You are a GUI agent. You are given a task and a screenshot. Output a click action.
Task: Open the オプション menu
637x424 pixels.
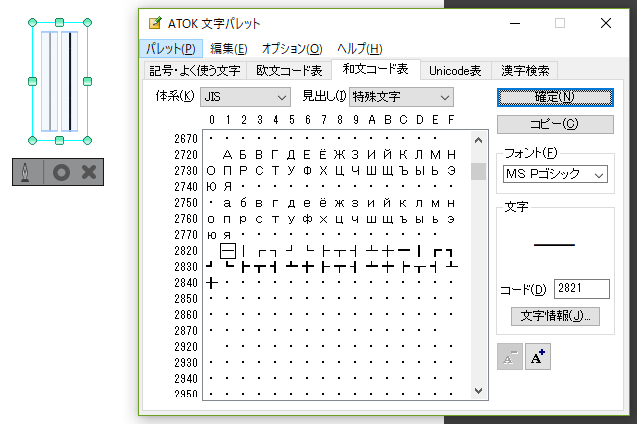[x=292, y=48]
